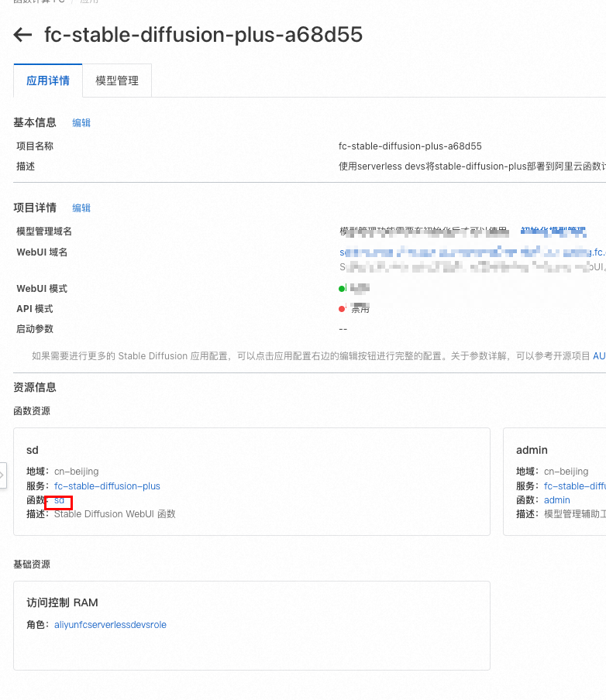Click the green WebUI mode status dot
Screen dimensions: 606x700
(x=343, y=288)
